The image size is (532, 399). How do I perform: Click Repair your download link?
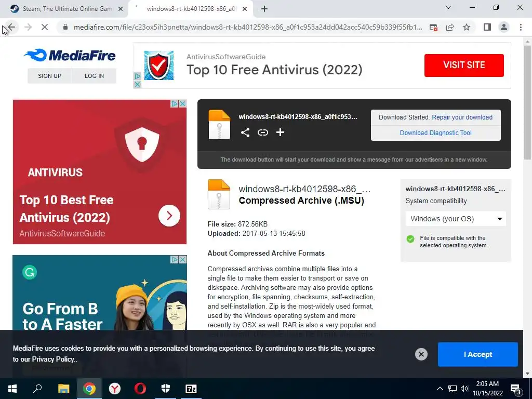click(462, 117)
